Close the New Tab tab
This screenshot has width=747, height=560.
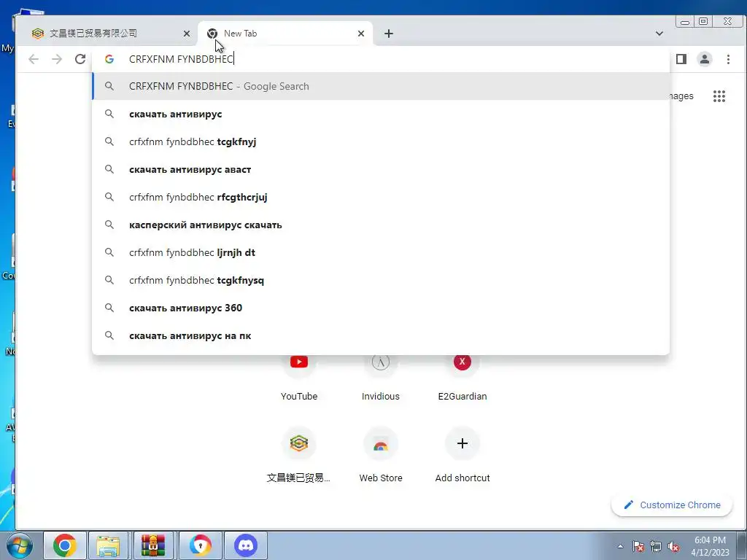[361, 34]
